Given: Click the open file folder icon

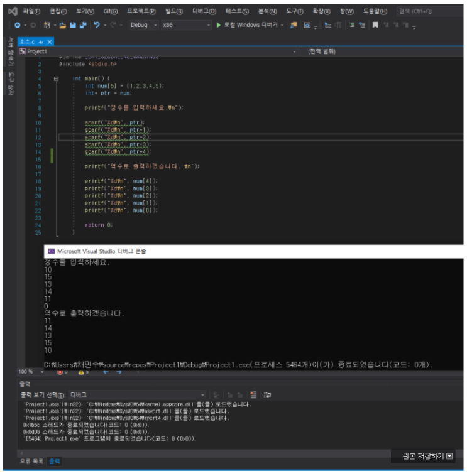Looking at the screenshot, I should (x=63, y=25).
